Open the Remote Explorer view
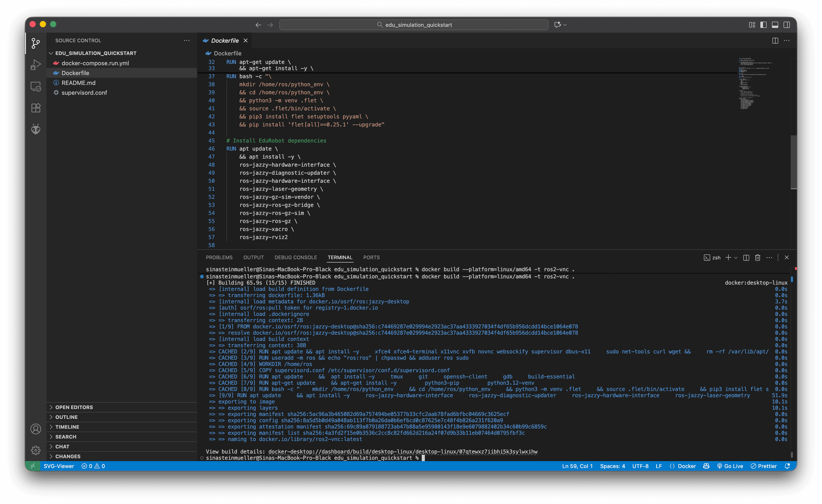This screenshot has width=822, height=504. [36, 86]
